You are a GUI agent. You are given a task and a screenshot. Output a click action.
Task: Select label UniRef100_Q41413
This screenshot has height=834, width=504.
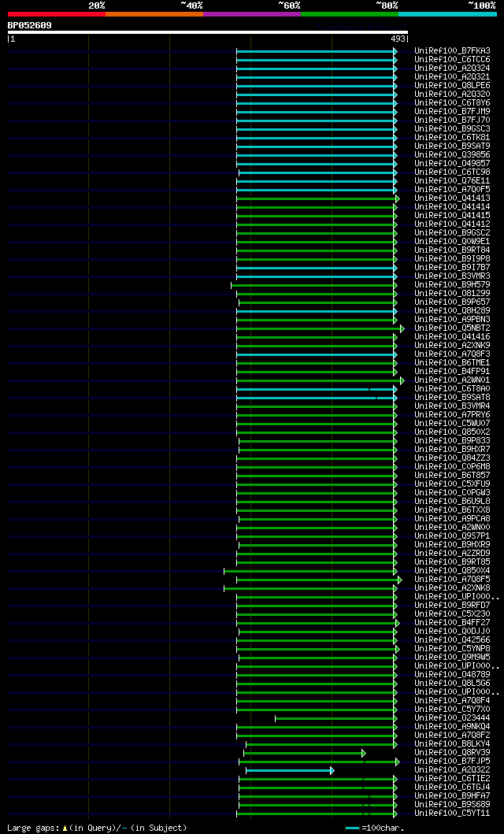[x=453, y=198]
